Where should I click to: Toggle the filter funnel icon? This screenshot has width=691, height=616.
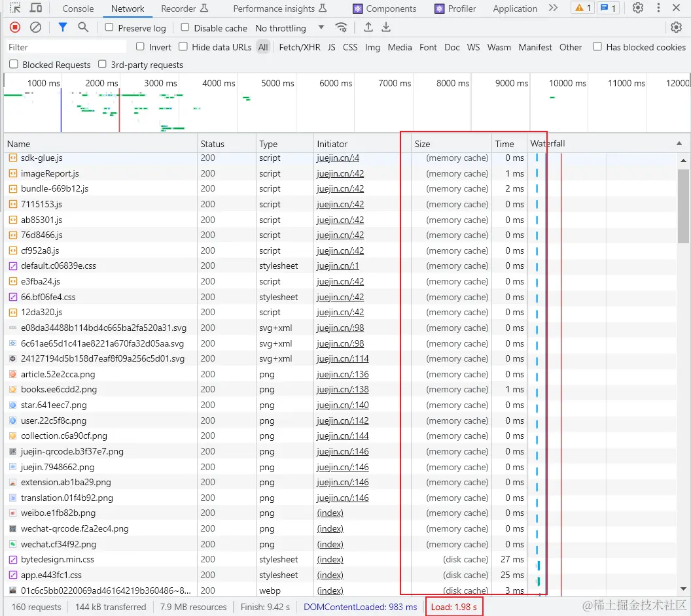pos(63,27)
